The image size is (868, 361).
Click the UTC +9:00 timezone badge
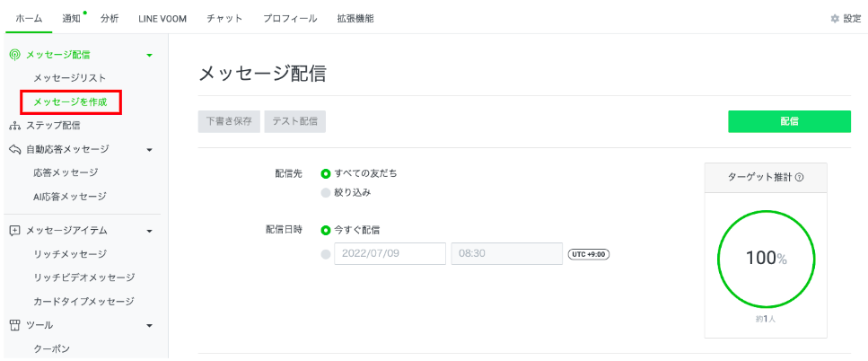pyautogui.click(x=589, y=254)
